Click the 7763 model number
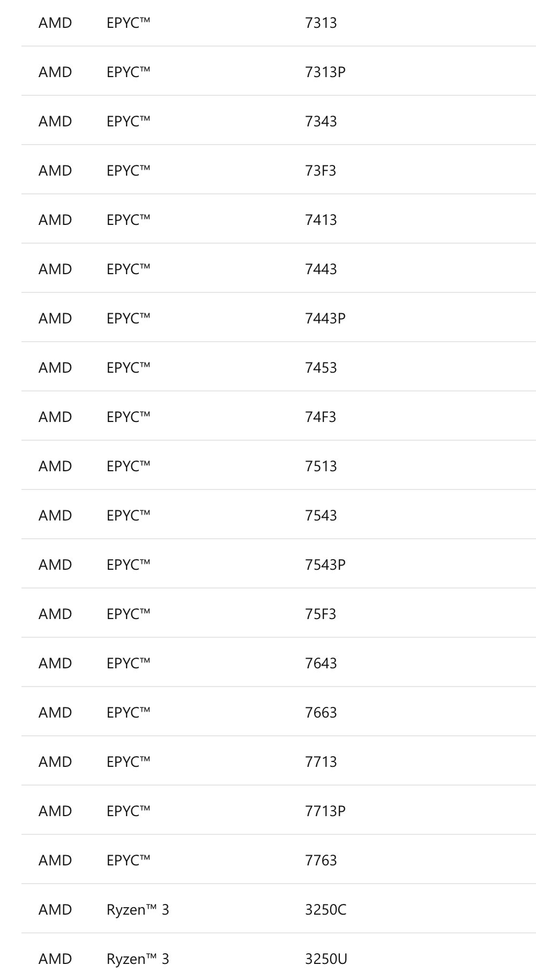 tap(321, 861)
